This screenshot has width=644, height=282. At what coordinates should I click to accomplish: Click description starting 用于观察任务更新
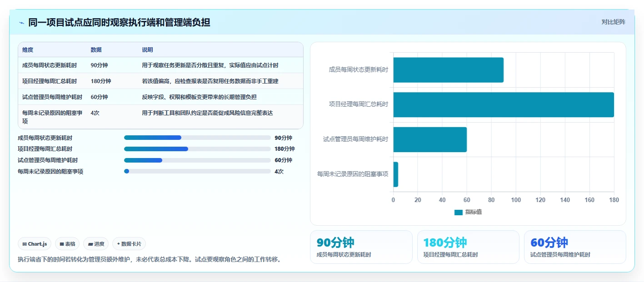[x=210, y=65]
